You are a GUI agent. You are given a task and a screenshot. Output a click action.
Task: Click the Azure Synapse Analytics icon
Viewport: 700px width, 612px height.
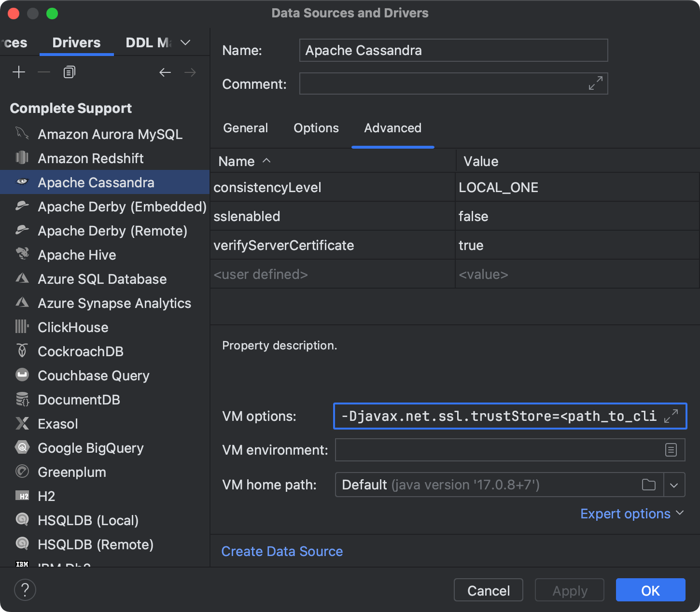[x=22, y=302]
